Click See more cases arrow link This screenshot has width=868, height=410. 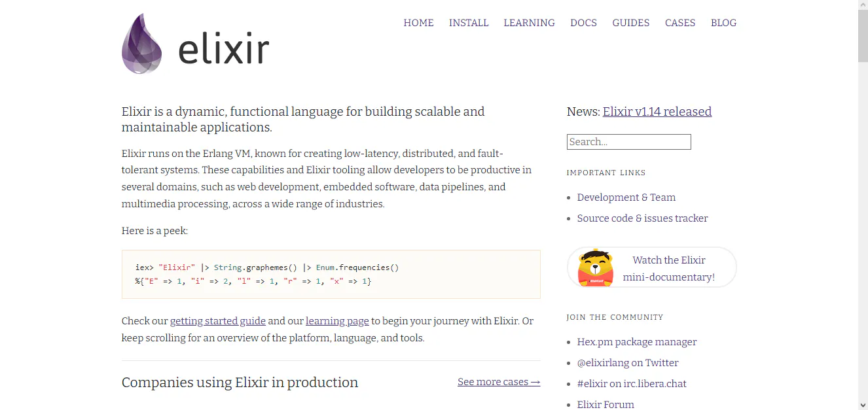point(498,381)
